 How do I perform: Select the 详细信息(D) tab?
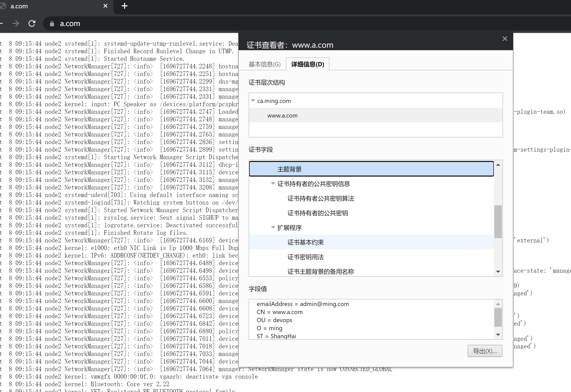coord(307,64)
